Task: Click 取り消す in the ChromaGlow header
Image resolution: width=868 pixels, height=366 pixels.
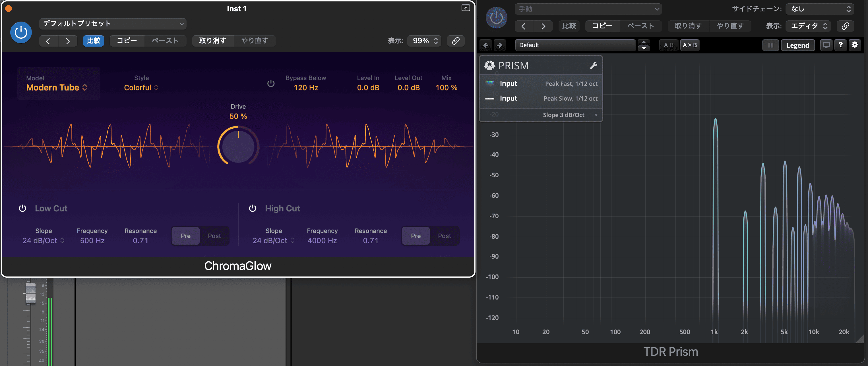Action: click(213, 41)
